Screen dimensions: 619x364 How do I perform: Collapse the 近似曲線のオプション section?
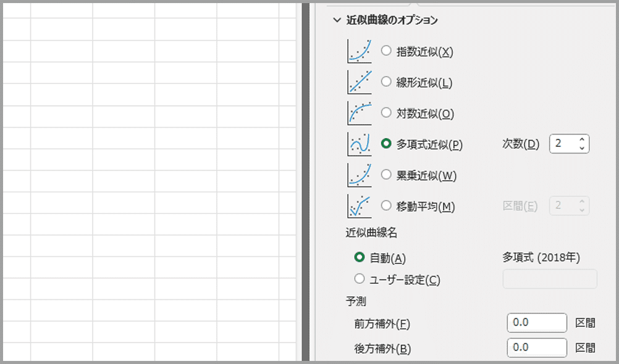click(337, 20)
